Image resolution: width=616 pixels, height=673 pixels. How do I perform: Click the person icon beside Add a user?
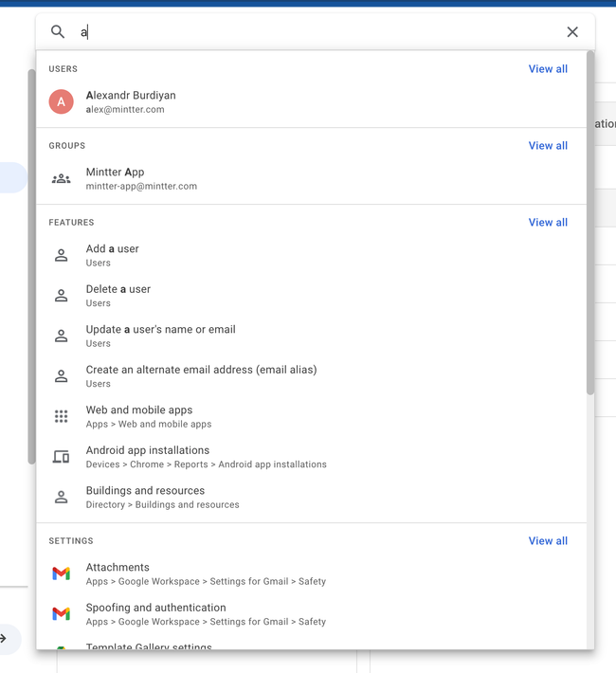click(62, 256)
